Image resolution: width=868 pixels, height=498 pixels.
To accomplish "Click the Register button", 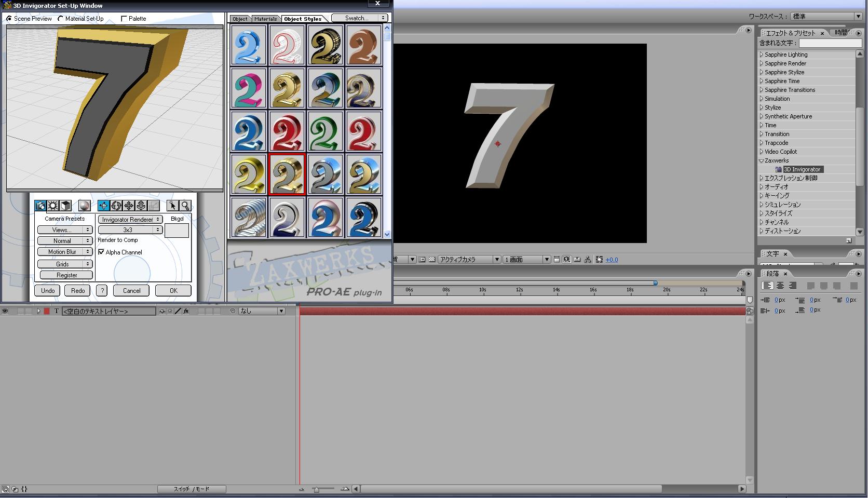I will tap(66, 275).
